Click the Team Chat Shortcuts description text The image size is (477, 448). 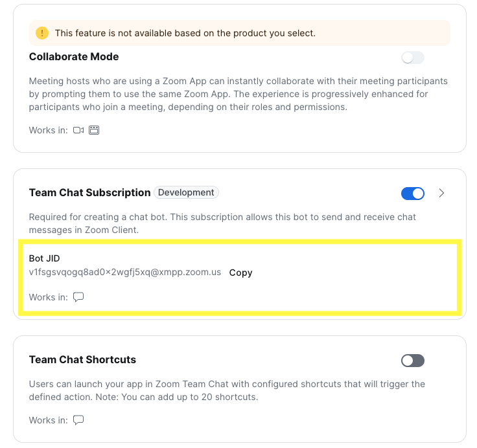(x=227, y=390)
